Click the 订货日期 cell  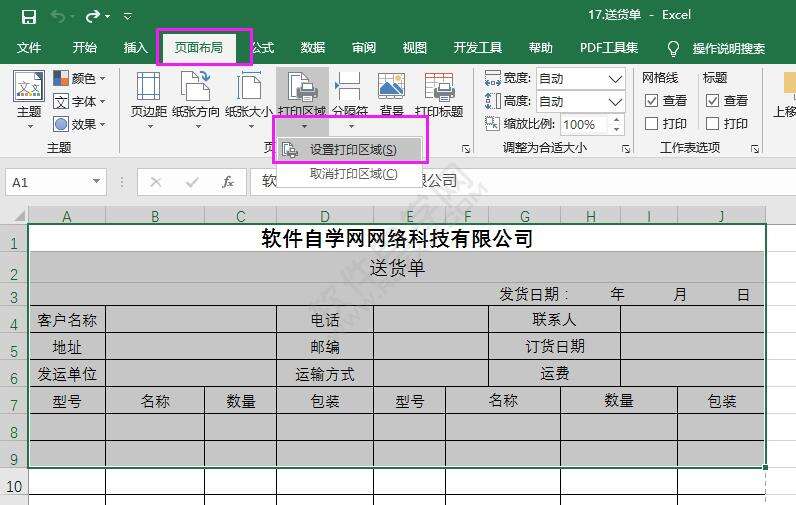tap(554, 347)
